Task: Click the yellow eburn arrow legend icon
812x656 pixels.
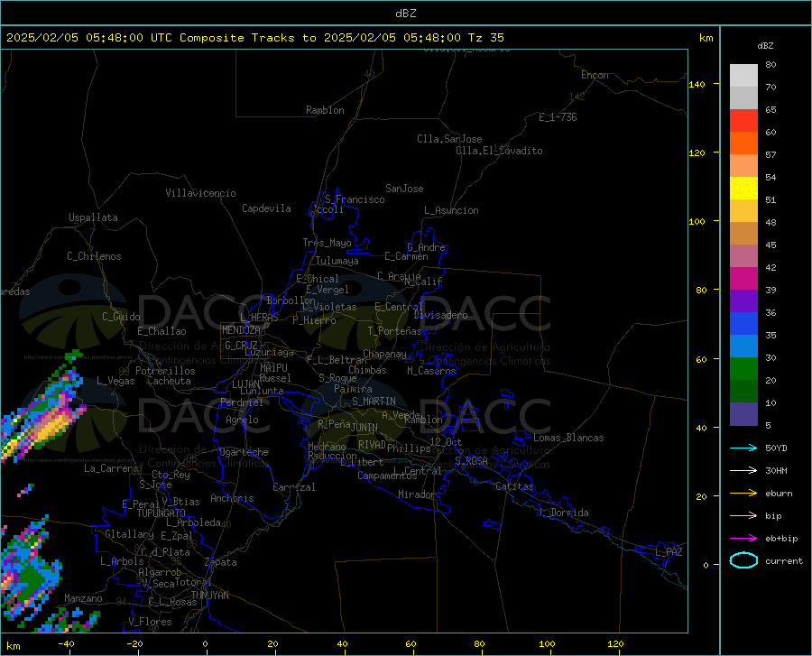Action: click(743, 494)
